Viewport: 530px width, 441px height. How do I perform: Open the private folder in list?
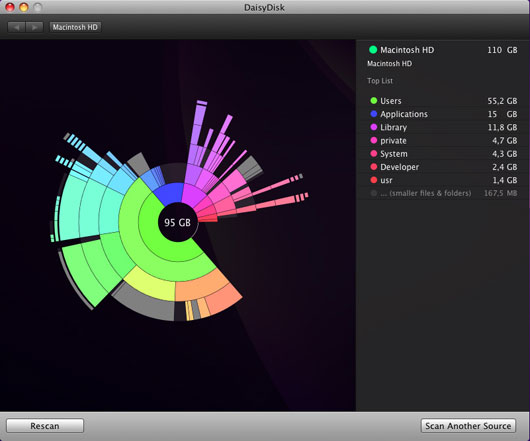(443, 140)
